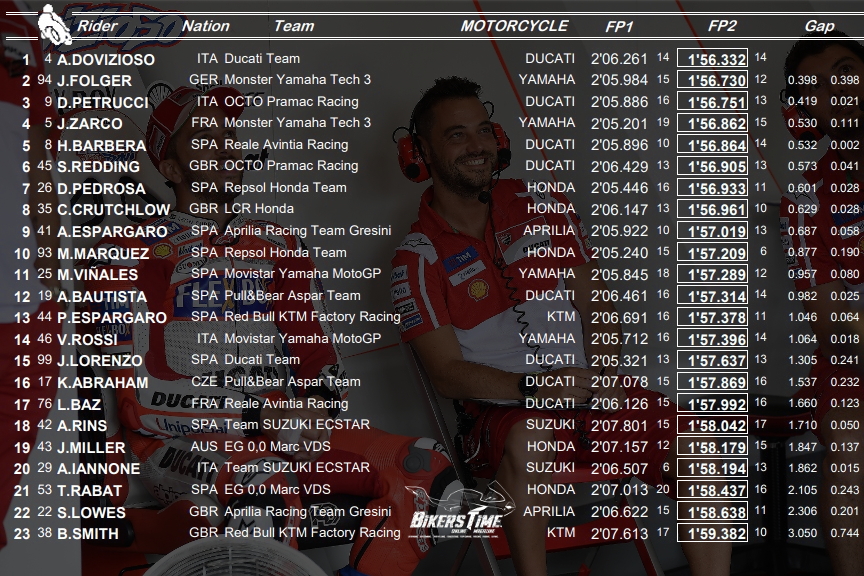Click FP2 time 1'57.637
The width and height of the screenshot is (864, 576).
712,360
